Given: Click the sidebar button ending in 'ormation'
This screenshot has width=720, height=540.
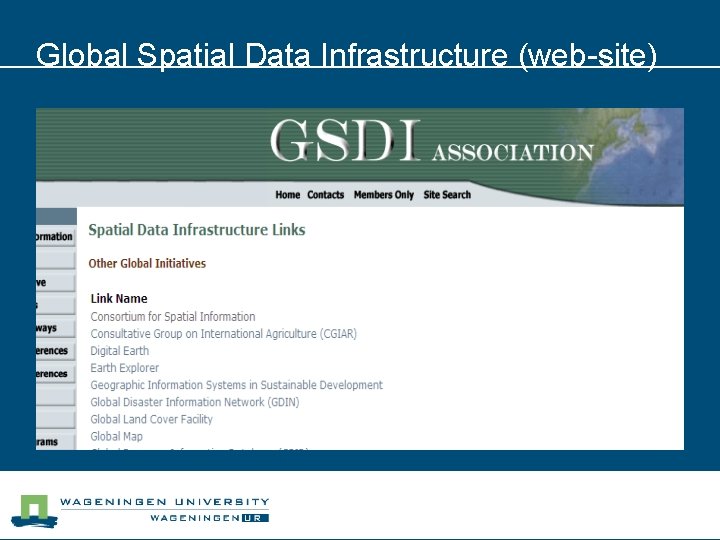Looking at the screenshot, I should pos(56,236).
